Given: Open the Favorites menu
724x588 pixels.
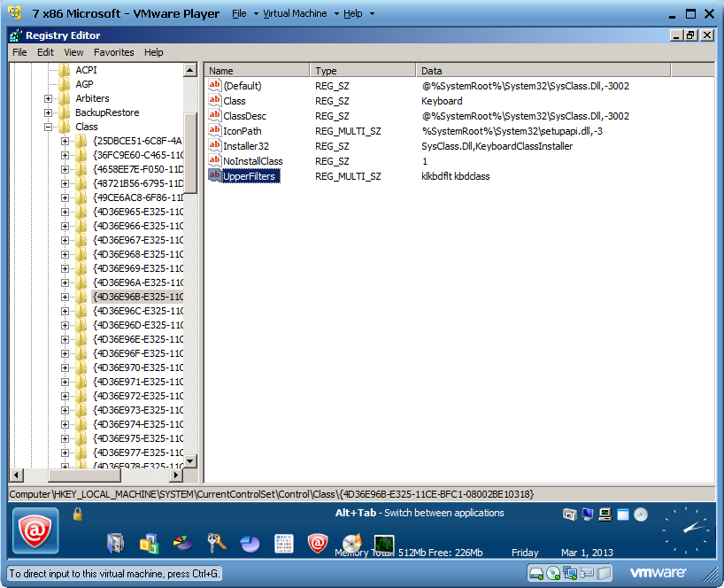Looking at the screenshot, I should coord(113,52).
